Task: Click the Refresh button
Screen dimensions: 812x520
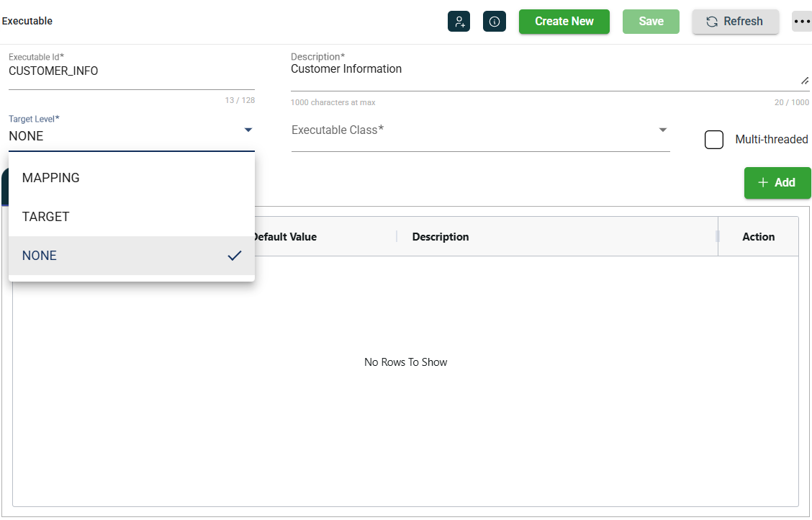Action: coord(735,22)
